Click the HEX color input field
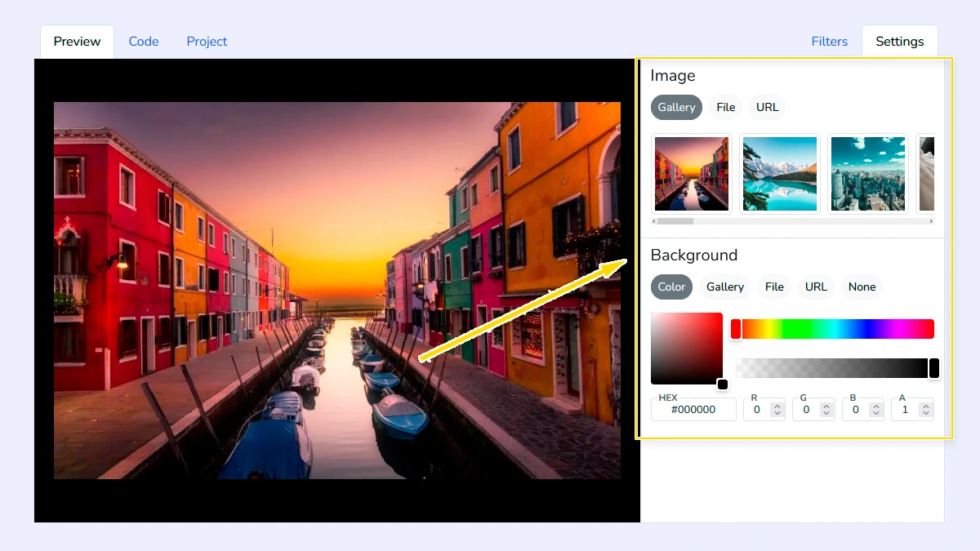This screenshot has height=551, width=980. coord(693,409)
